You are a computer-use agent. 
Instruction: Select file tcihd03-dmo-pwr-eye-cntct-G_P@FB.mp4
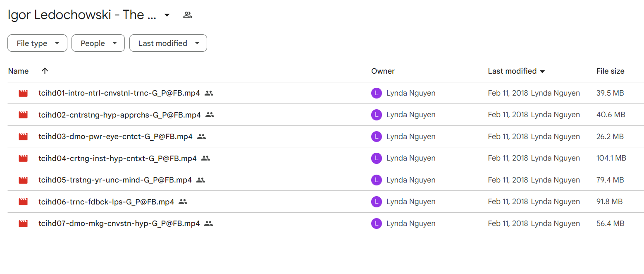pos(115,137)
